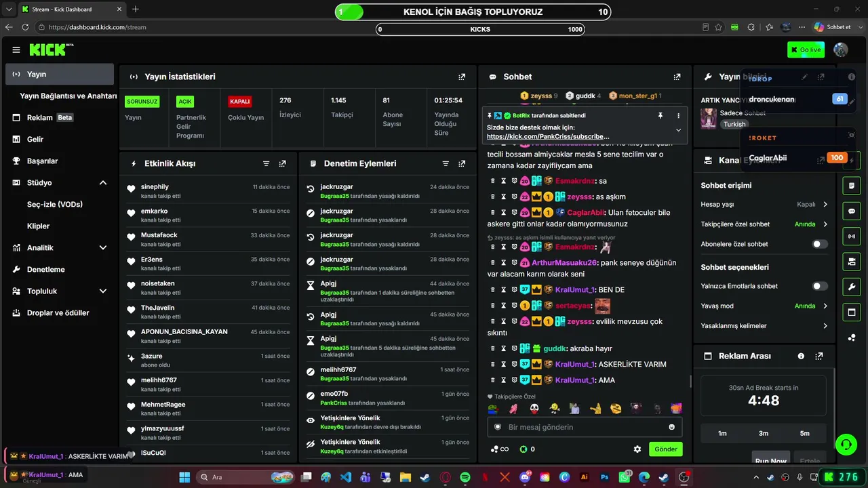Click the Reklam Arası info icon

[x=801, y=356]
